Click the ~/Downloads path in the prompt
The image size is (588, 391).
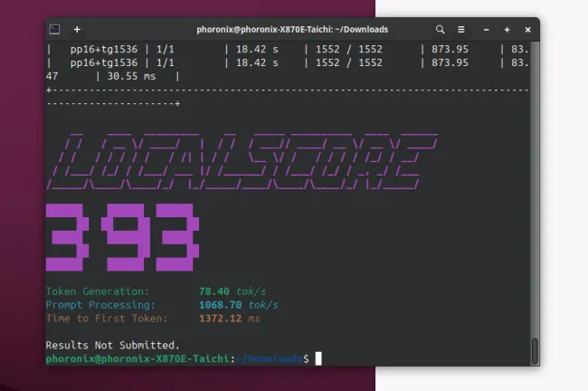tap(270, 359)
